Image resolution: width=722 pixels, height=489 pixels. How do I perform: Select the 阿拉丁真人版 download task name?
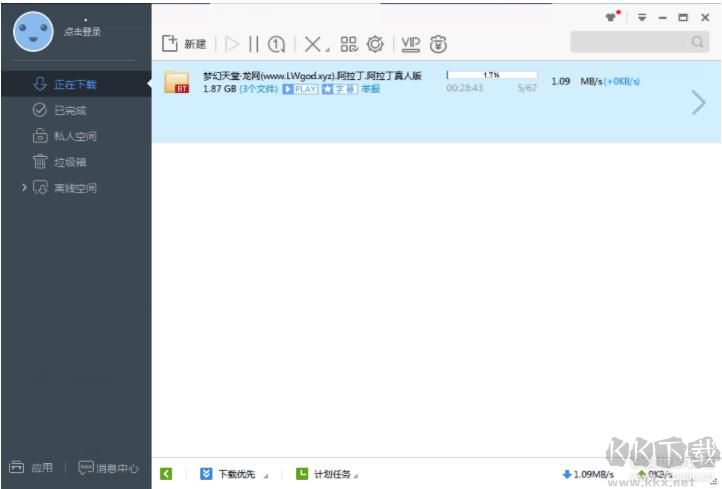pos(312,76)
